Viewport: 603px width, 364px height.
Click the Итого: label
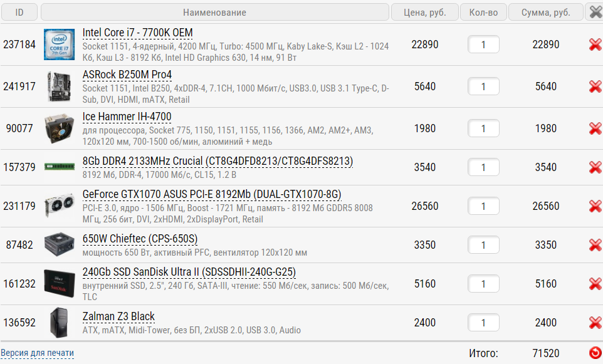(x=483, y=353)
